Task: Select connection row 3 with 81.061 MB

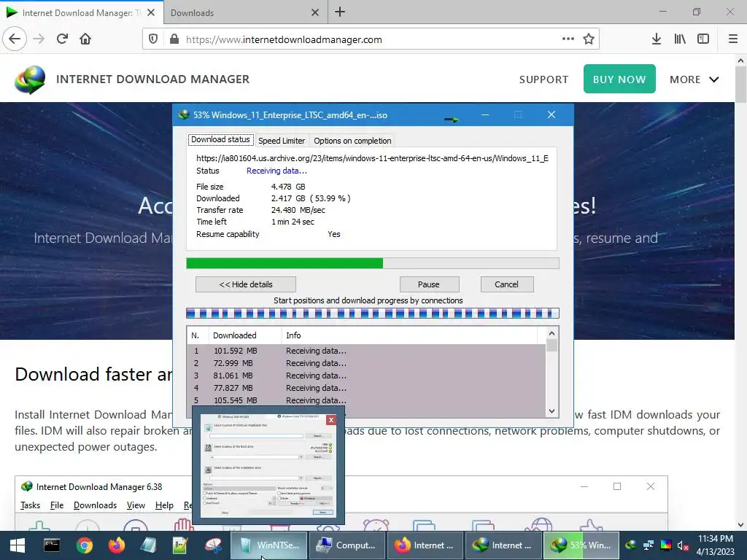Action: pos(366,376)
